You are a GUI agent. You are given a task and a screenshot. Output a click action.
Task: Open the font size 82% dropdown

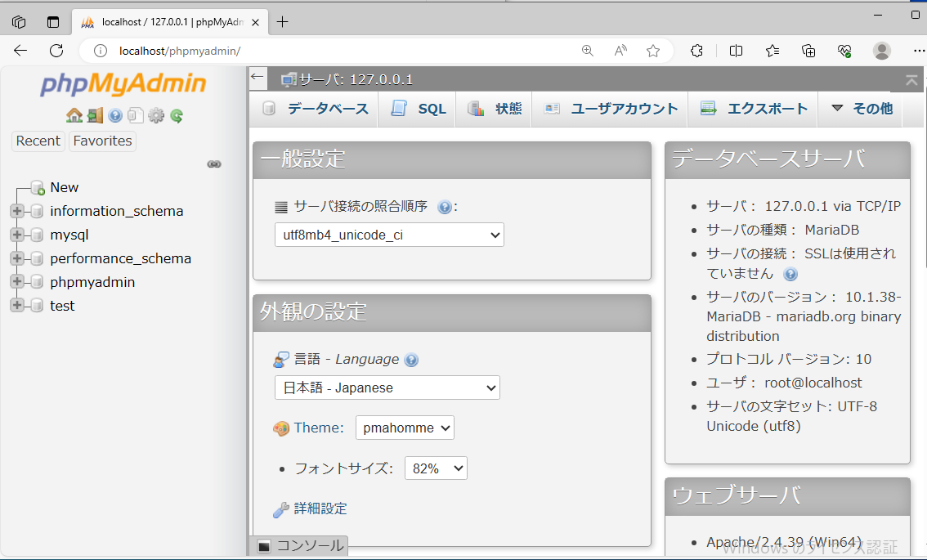[x=436, y=468]
